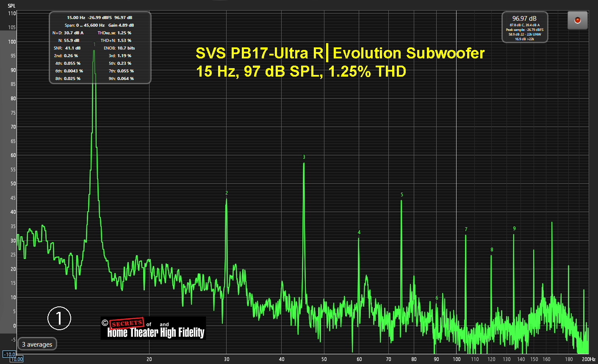
Task: Click the circled number 1 badge
Action: click(59, 318)
